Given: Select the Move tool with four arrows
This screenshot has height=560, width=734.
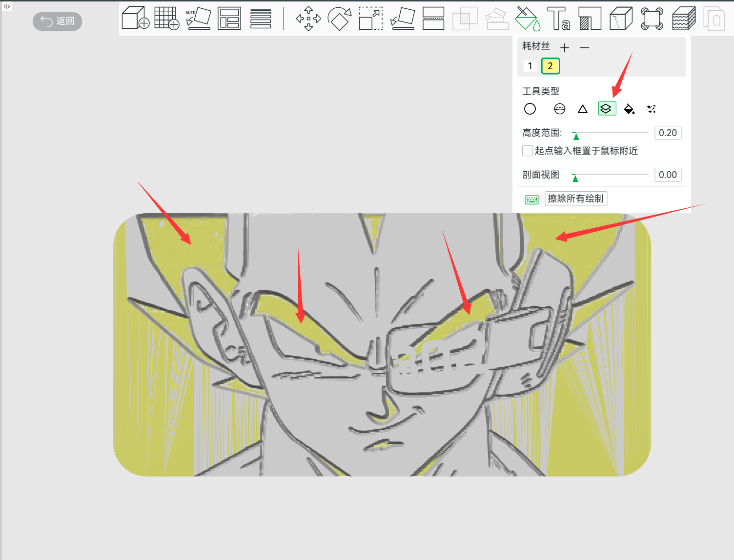Looking at the screenshot, I should tap(308, 19).
